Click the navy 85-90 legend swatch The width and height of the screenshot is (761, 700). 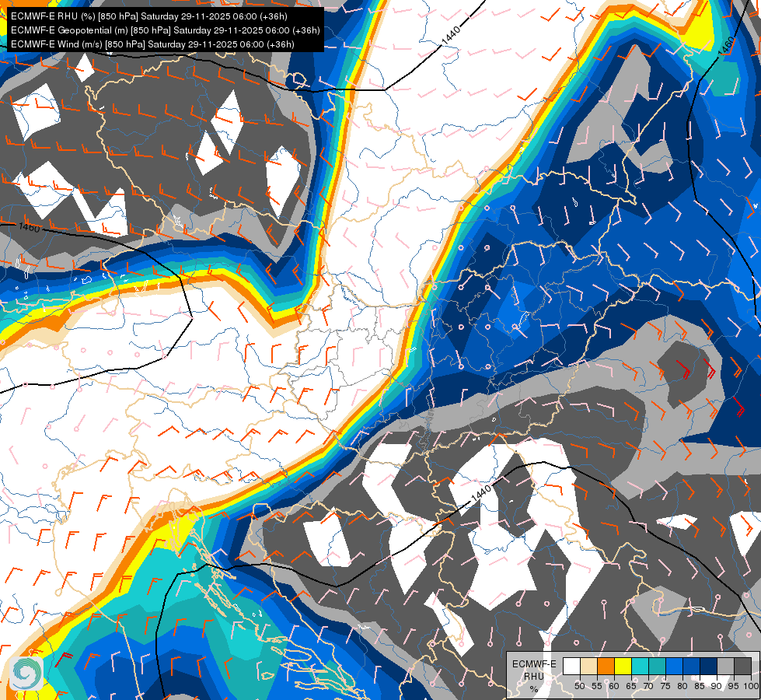(709, 666)
